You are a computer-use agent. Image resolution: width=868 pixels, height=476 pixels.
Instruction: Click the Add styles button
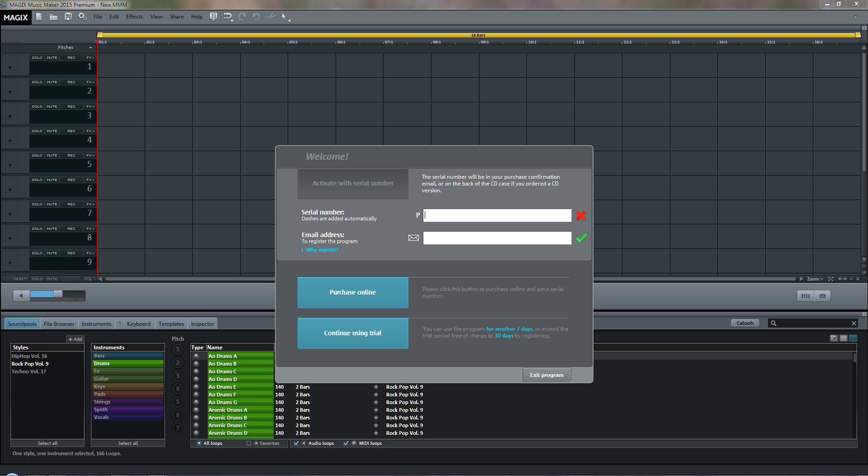tap(75, 339)
